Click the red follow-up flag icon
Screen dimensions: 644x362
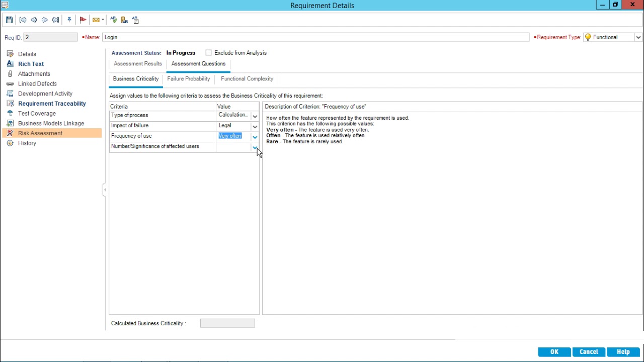pos(83,20)
